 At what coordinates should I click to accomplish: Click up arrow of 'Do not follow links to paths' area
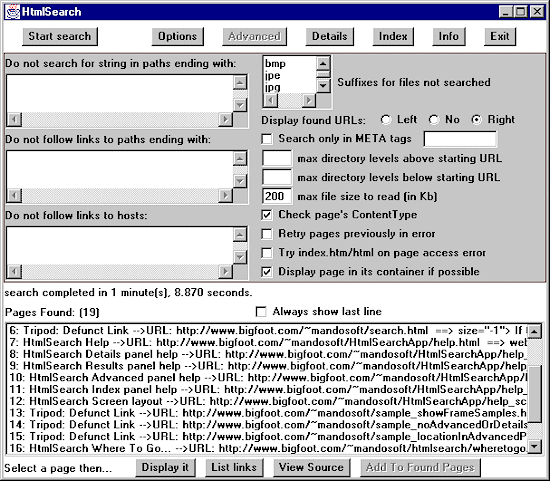pyautogui.click(x=240, y=159)
